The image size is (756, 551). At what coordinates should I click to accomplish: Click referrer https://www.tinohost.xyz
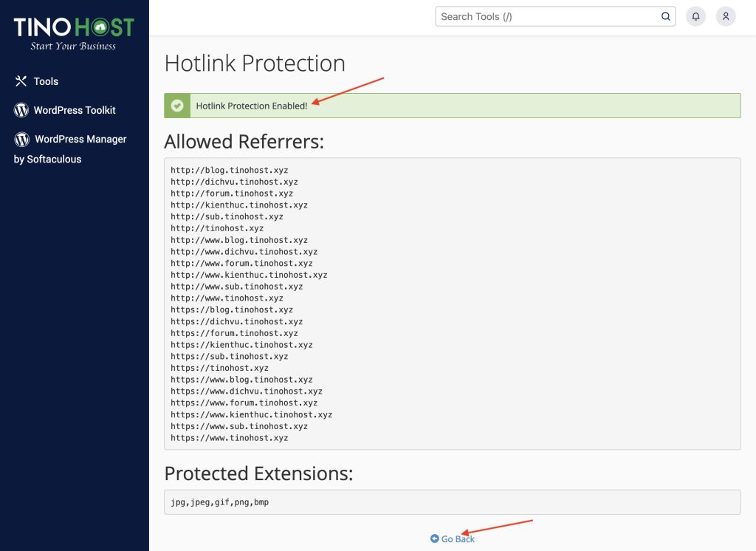coord(230,438)
